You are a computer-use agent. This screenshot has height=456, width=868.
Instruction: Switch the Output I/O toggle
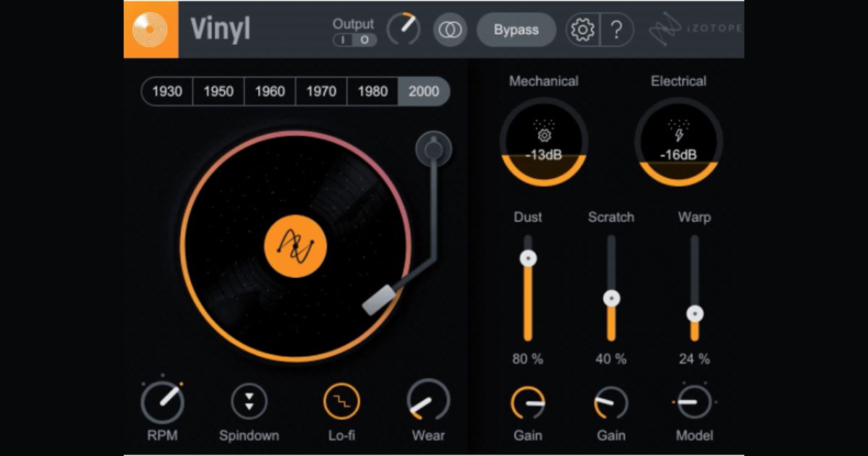click(354, 41)
